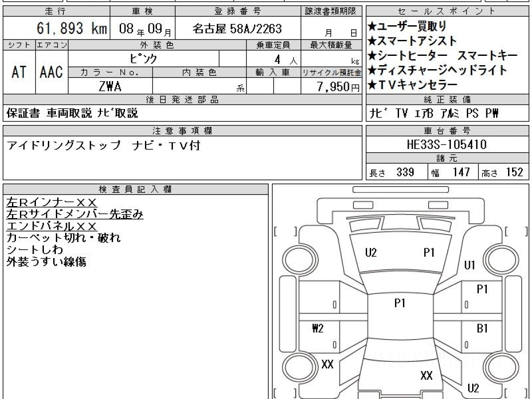This screenshot has height=399, width=532.
Task: Click the 外装色 header
Action: [x=157, y=45]
